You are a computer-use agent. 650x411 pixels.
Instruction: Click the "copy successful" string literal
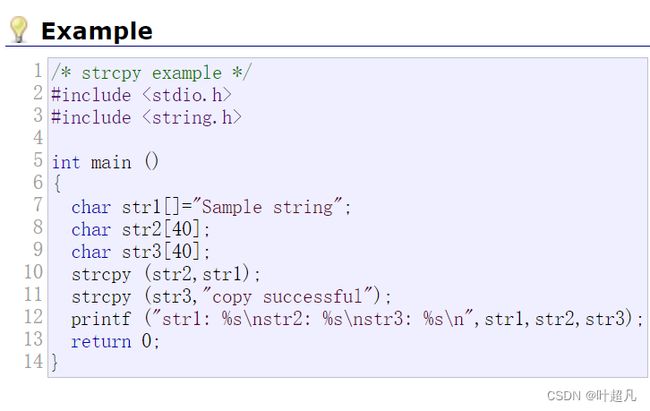[x=289, y=296]
